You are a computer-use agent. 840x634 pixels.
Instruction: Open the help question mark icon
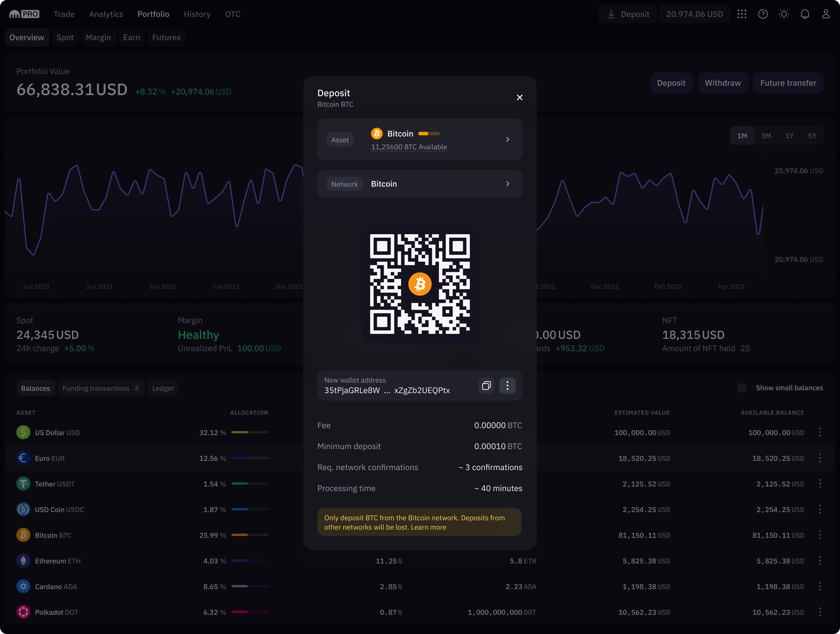pyautogui.click(x=763, y=14)
